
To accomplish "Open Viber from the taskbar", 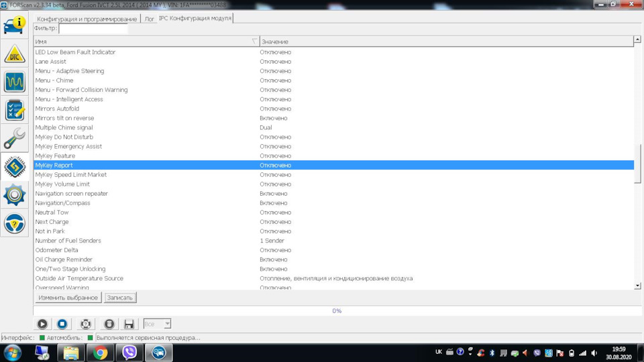I will tap(129, 353).
